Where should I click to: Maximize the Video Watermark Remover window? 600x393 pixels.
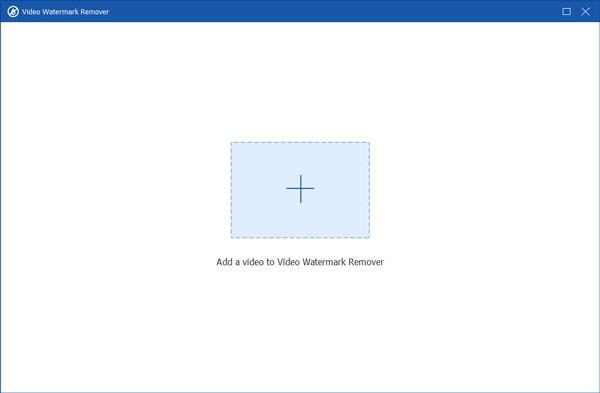(566, 11)
